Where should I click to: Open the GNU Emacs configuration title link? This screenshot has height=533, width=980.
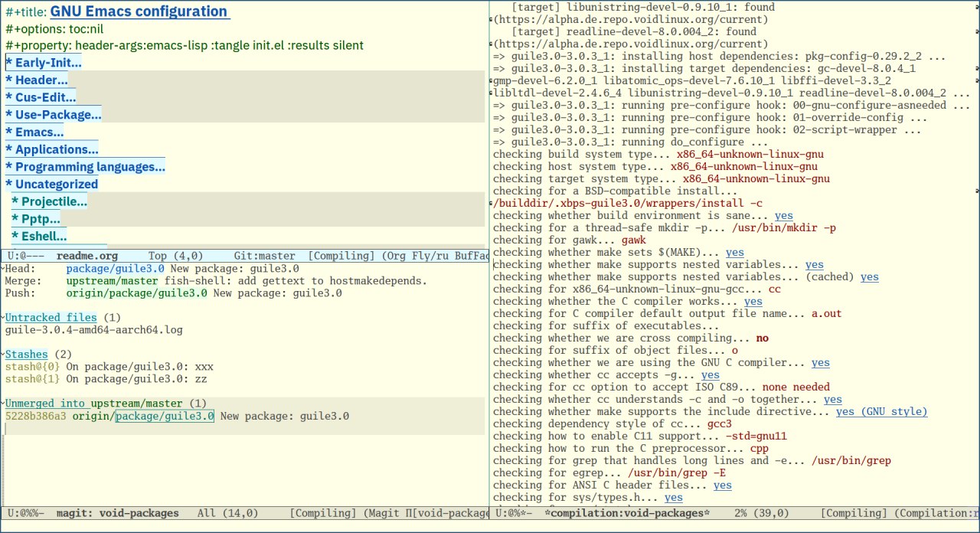pyautogui.click(x=139, y=11)
